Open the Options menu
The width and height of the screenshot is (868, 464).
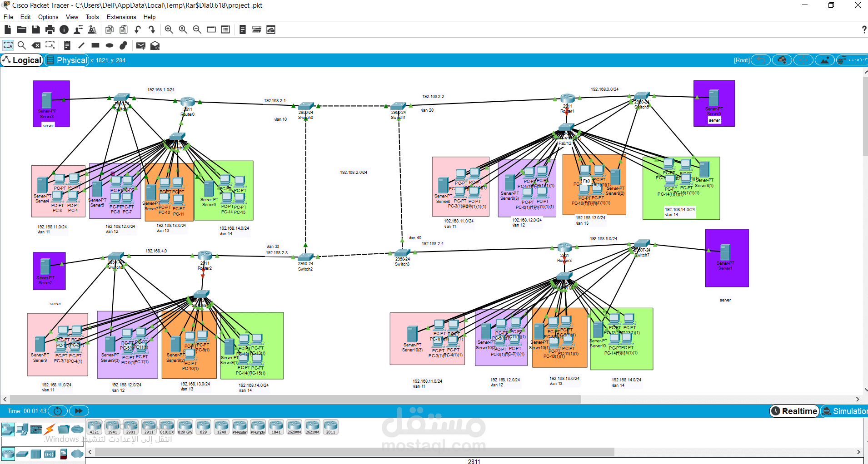(x=48, y=17)
